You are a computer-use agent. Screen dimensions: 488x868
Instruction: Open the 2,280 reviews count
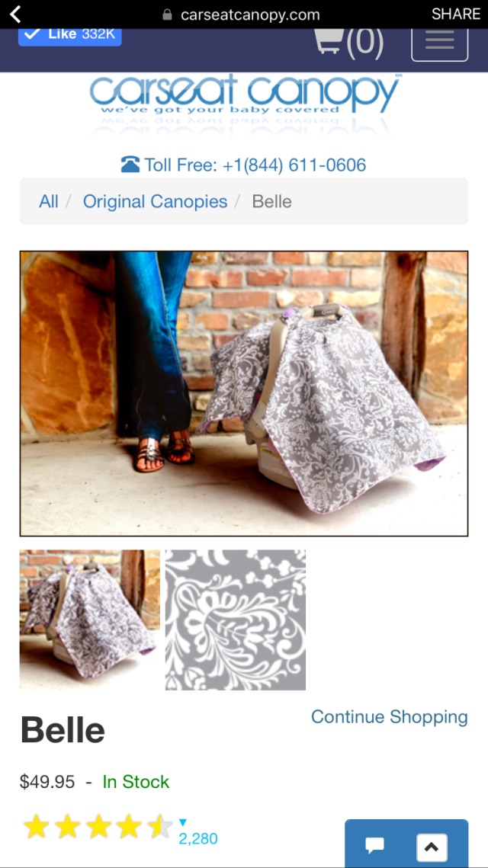pos(198,839)
